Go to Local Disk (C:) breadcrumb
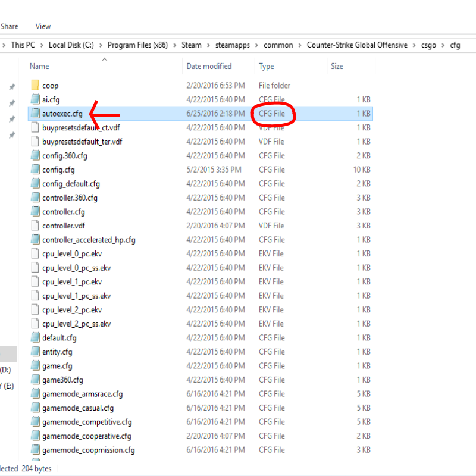Screen dimensions: 476x476 (71, 45)
